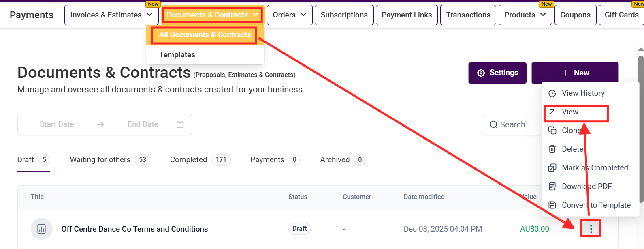Open the Completed tab
Viewport: 644px width, 249px height.
pyautogui.click(x=188, y=160)
